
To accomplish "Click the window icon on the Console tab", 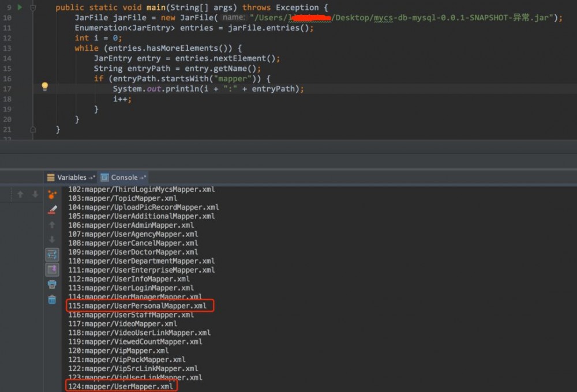I will pos(104,178).
